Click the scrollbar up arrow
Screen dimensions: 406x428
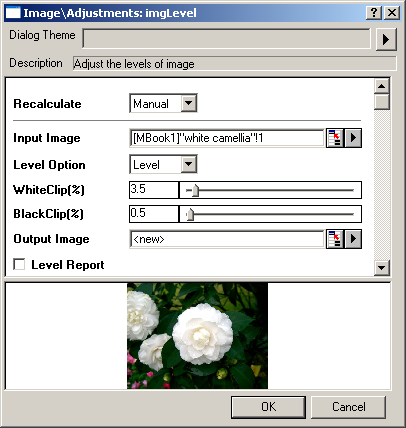(382, 86)
